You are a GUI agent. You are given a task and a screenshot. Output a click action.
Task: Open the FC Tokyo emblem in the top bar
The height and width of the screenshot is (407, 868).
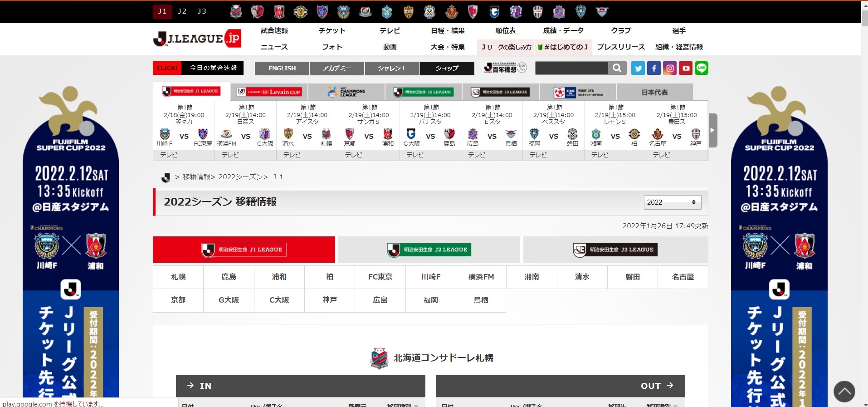[322, 11]
